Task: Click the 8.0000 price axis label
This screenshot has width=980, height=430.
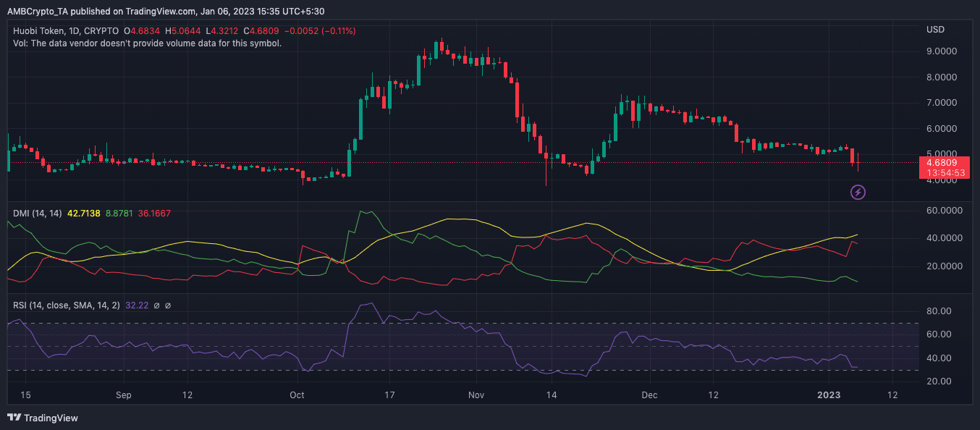Action: click(942, 77)
